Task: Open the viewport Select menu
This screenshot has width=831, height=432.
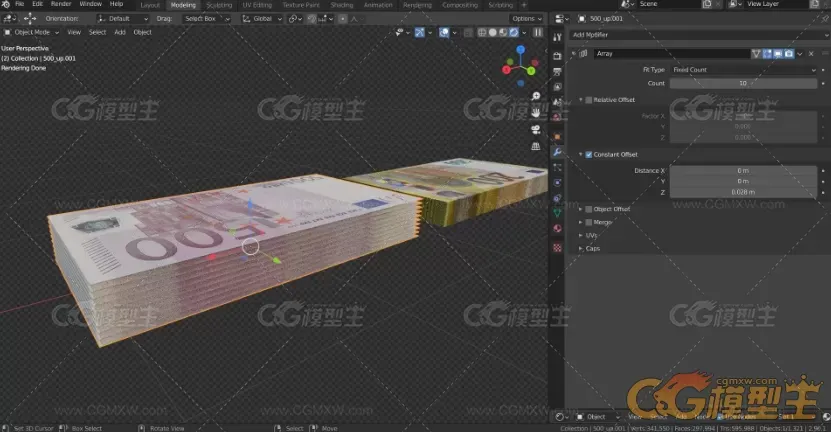Action: (x=98, y=32)
